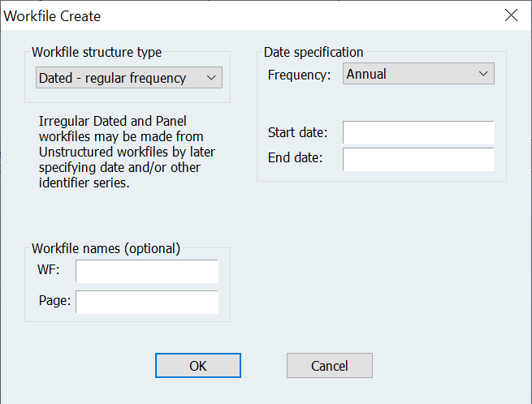
Task: Click the Irregular Dated and Panel note text
Action: (x=128, y=152)
